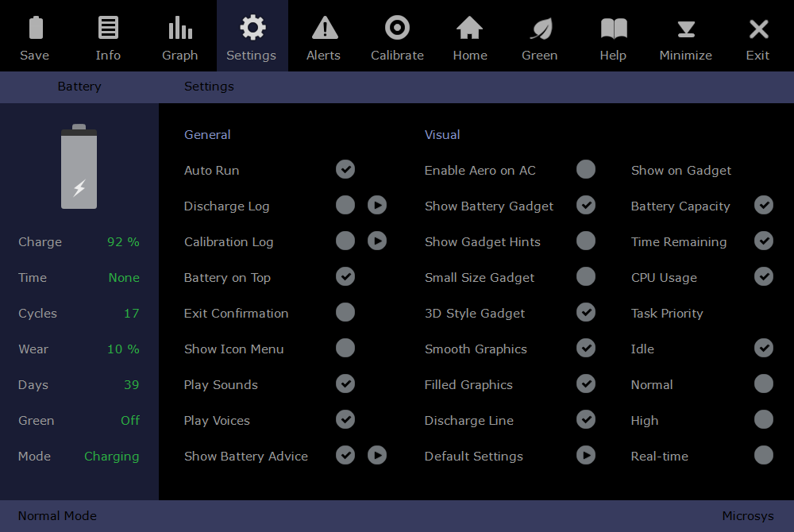Select the Settings tab in toolbar

(x=252, y=37)
